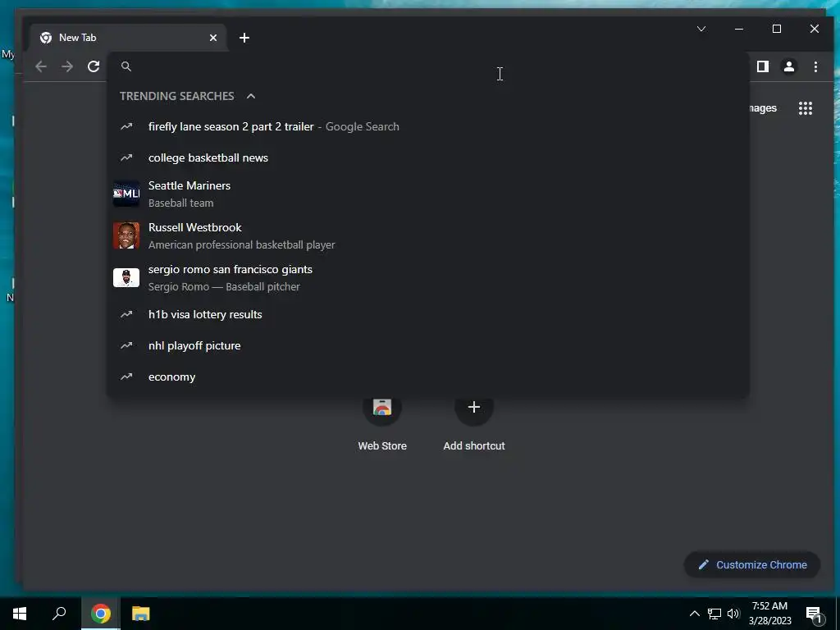Select the New Tab browser tab
This screenshot has height=630, width=840.
[129, 38]
